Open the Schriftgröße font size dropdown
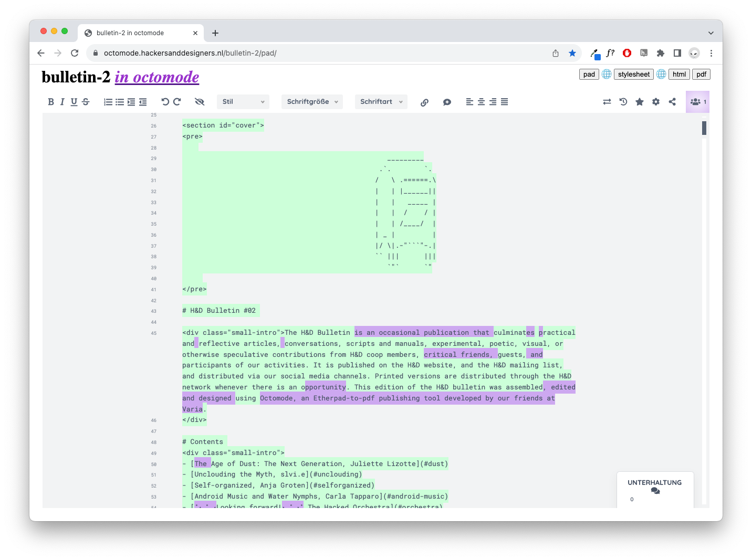752x560 pixels. pyautogui.click(x=312, y=102)
